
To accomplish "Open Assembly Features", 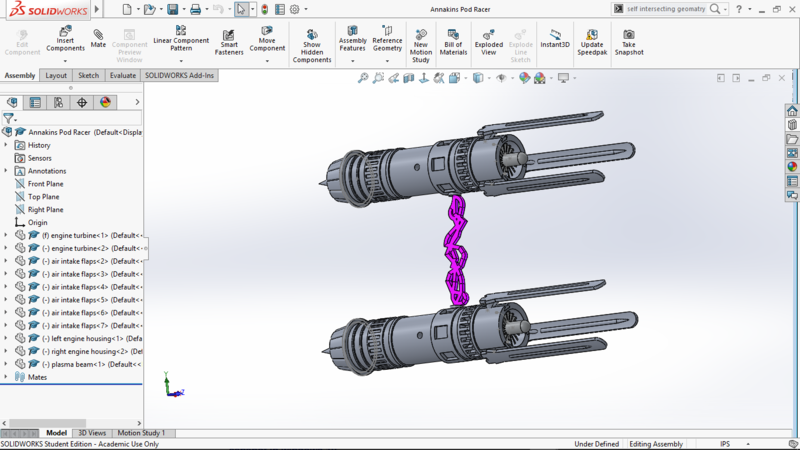I will point(353,39).
